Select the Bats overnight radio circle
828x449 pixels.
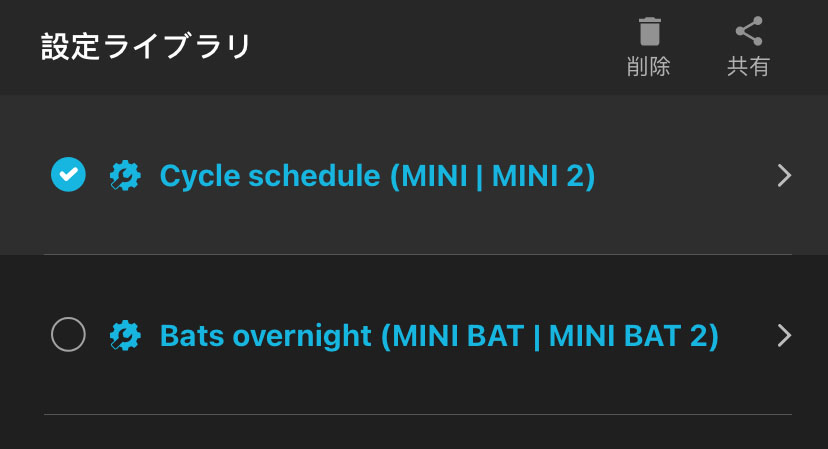click(68, 335)
